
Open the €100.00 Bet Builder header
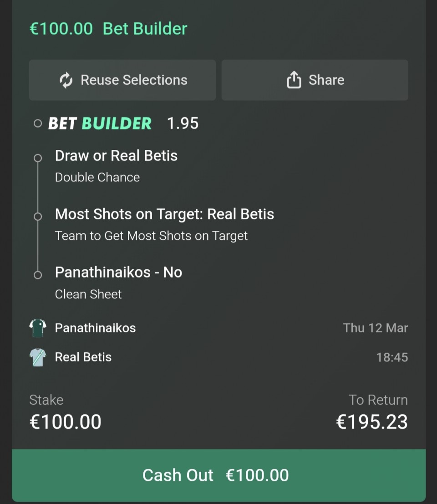(x=108, y=29)
